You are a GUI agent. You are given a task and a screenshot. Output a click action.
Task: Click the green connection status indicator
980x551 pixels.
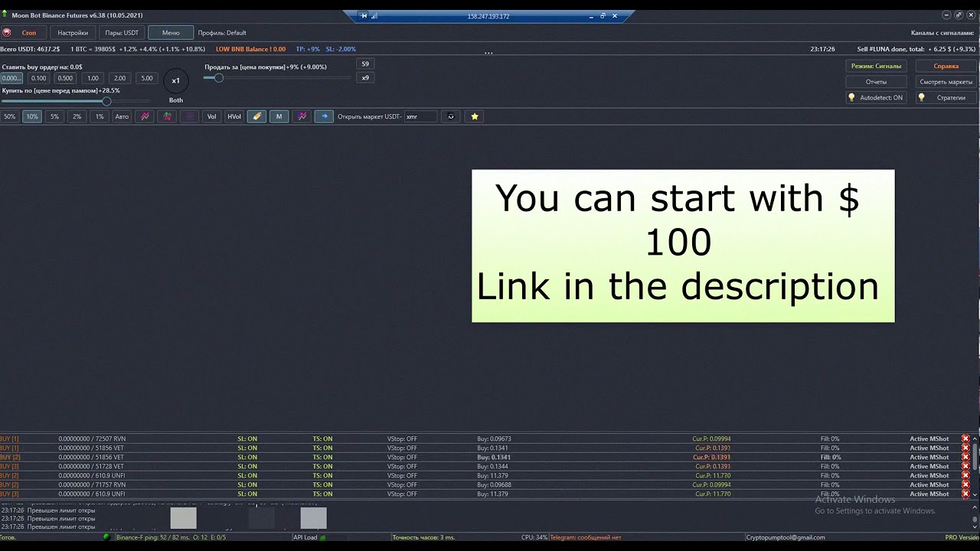[x=106, y=537]
